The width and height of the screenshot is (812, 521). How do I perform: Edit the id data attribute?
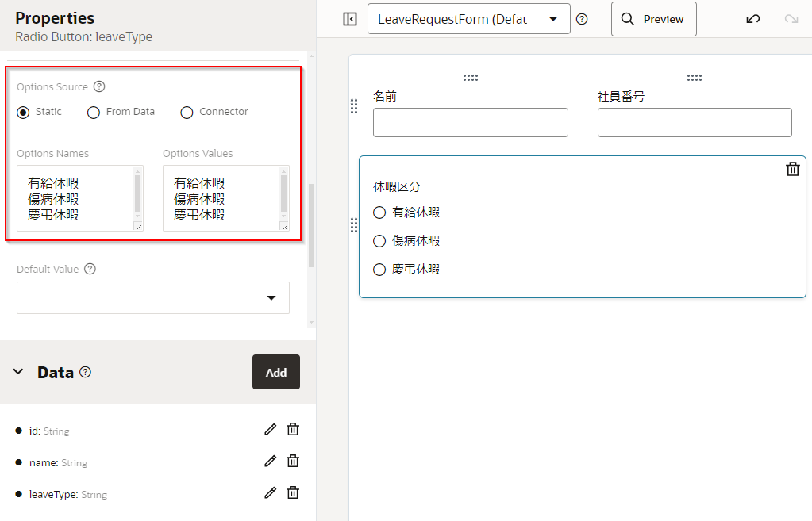coord(270,429)
